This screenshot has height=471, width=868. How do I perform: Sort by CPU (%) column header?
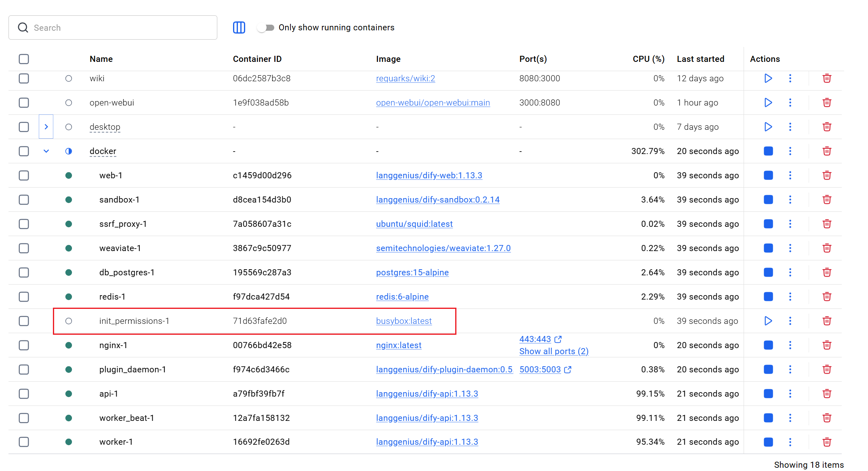point(648,59)
